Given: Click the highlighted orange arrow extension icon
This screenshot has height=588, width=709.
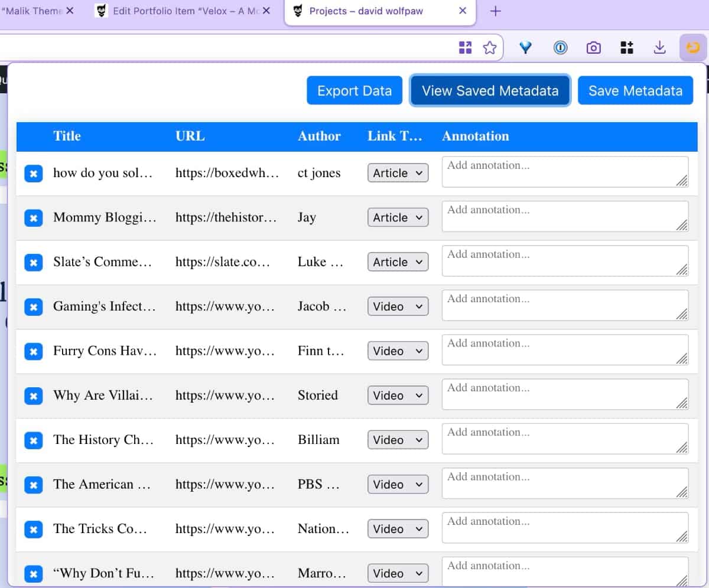Looking at the screenshot, I should (693, 48).
